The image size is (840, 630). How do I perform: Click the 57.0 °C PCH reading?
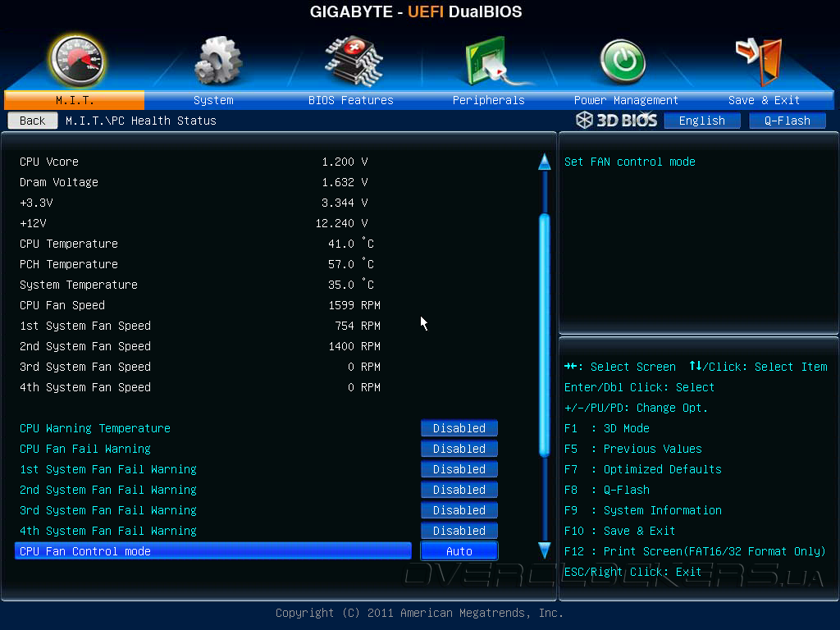coord(351,263)
